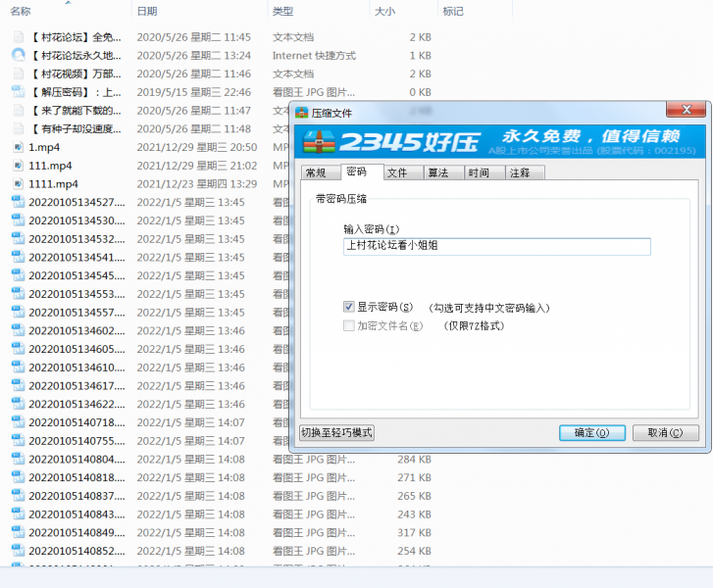Uncheck the 显示密码 checkbox
Image resolution: width=713 pixels, height=588 pixels.
pyautogui.click(x=349, y=307)
